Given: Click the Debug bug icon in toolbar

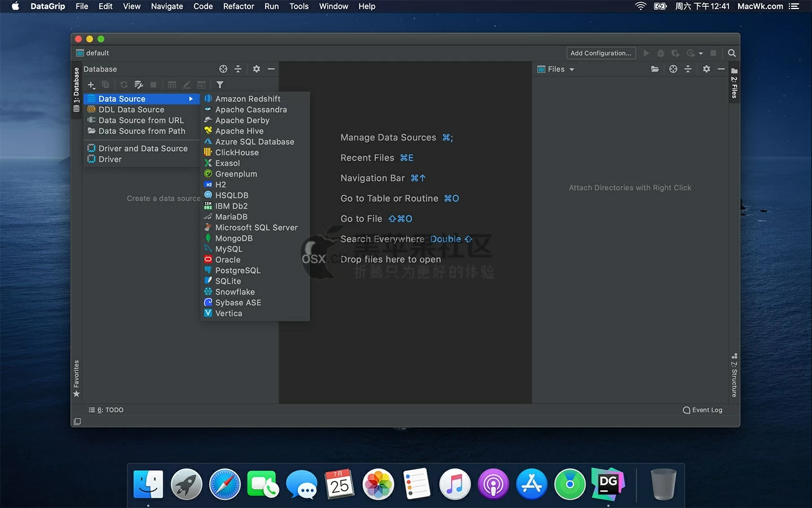Looking at the screenshot, I should pos(661,53).
